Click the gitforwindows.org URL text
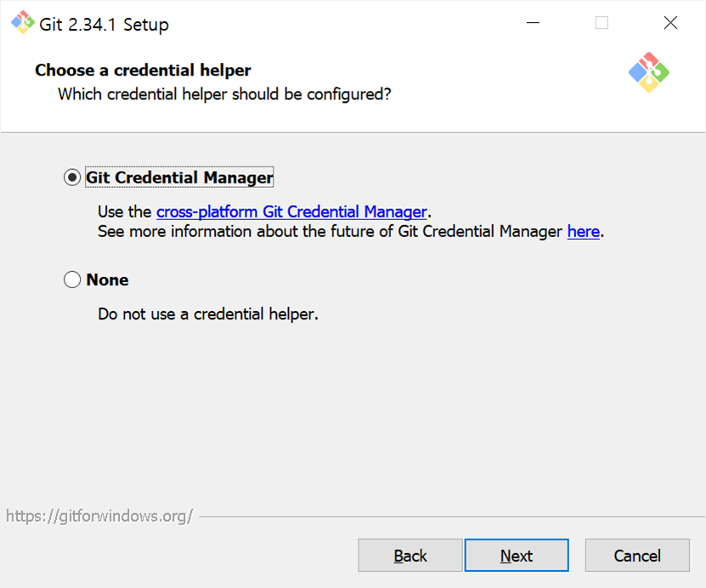The image size is (706, 588). point(99,516)
